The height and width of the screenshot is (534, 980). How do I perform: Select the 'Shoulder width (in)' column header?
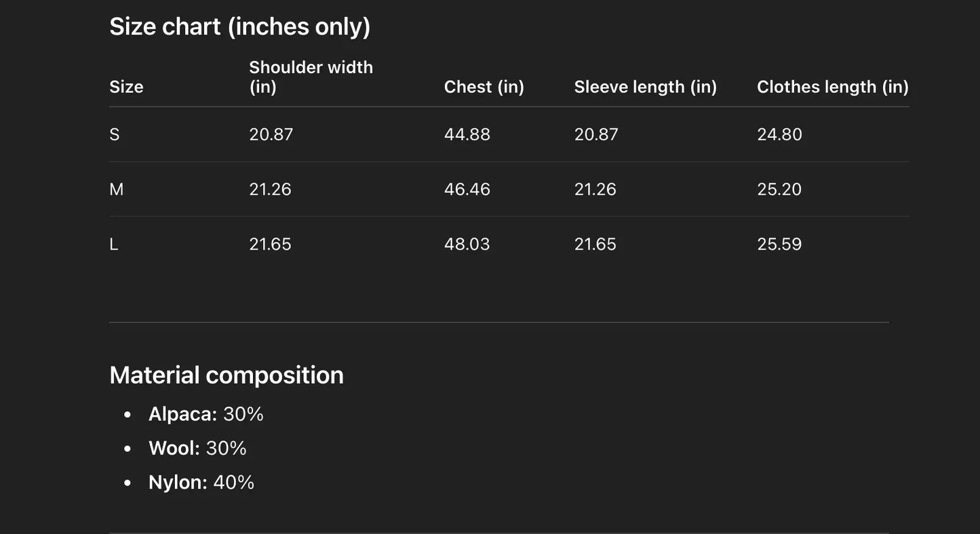click(311, 77)
